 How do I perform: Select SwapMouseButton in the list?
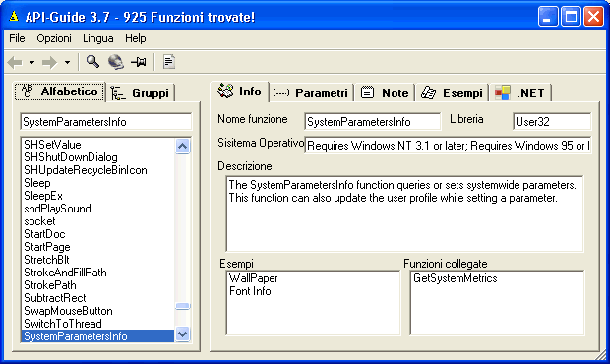tap(98, 311)
